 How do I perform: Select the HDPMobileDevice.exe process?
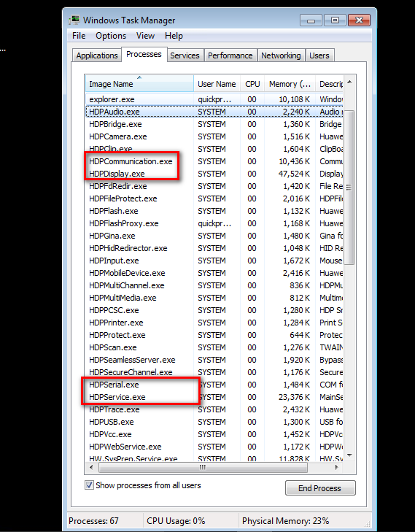[214, 273]
